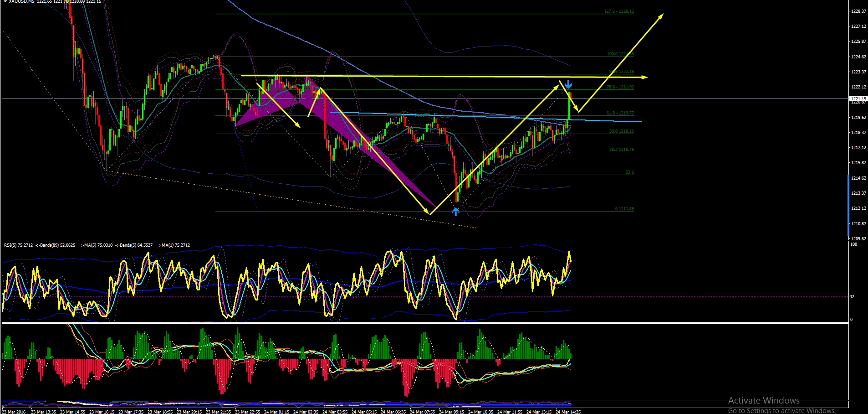Click the 1210.87 price axis label
868x414 pixels.
pos(858,224)
